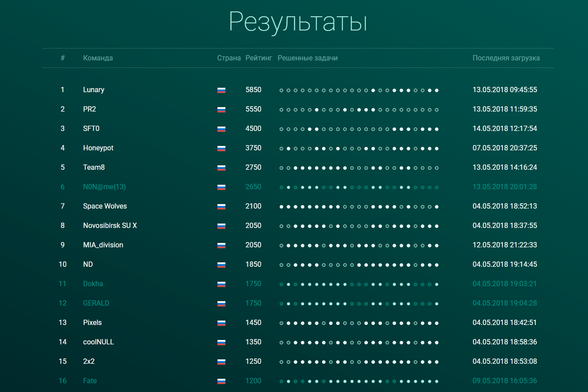Click first task dot in Space Wolves row

click(x=281, y=207)
